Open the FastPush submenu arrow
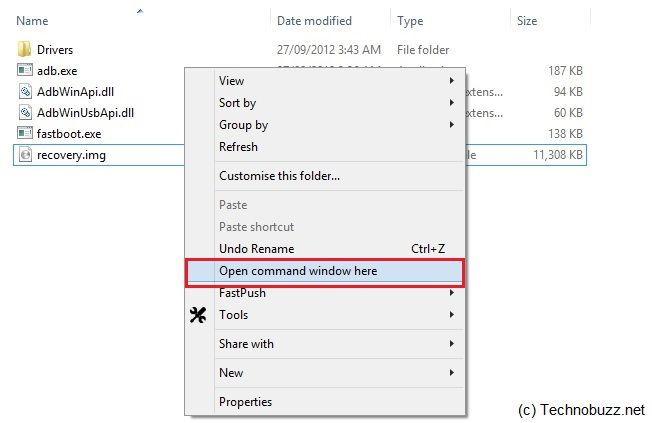This screenshot has width=652, height=423. click(452, 293)
